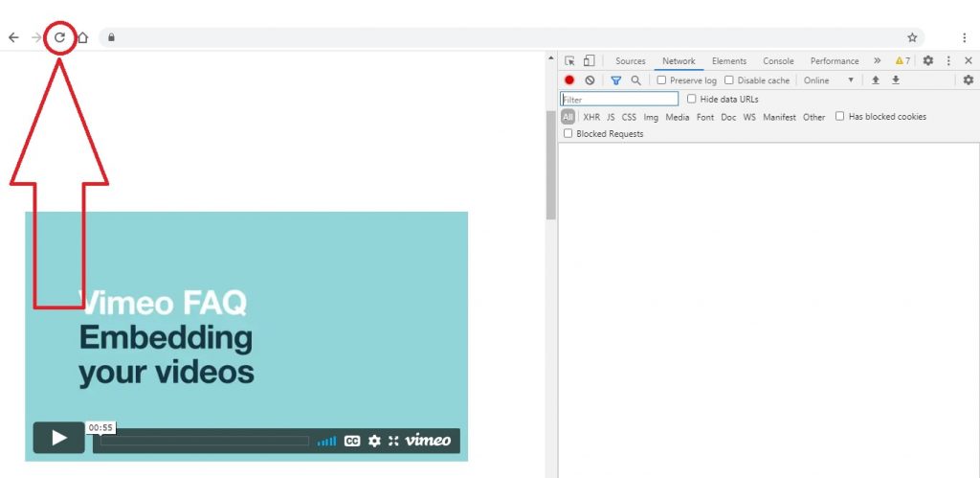Click the network Filter text field
The height and width of the screenshot is (478, 980).
coord(619,99)
